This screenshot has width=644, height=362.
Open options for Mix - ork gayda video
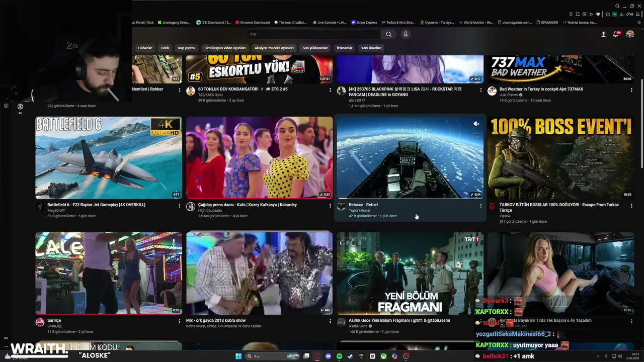(x=330, y=321)
